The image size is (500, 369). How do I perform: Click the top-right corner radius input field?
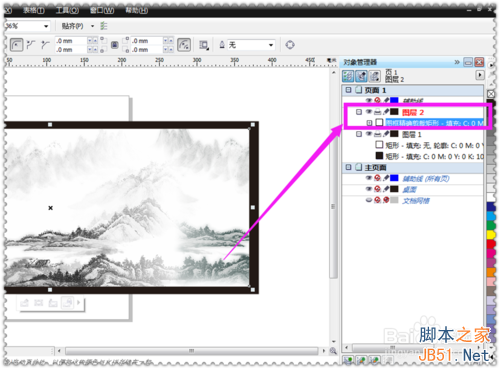[146, 41]
